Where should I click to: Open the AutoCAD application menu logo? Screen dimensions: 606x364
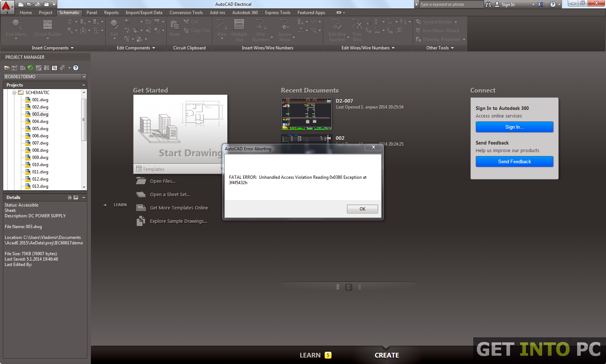(x=6, y=6)
